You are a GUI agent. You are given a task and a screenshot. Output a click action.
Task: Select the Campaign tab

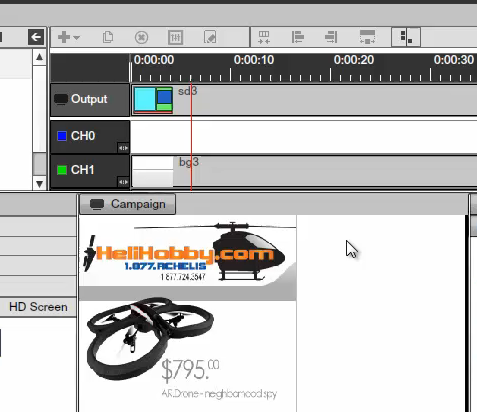[x=128, y=204]
